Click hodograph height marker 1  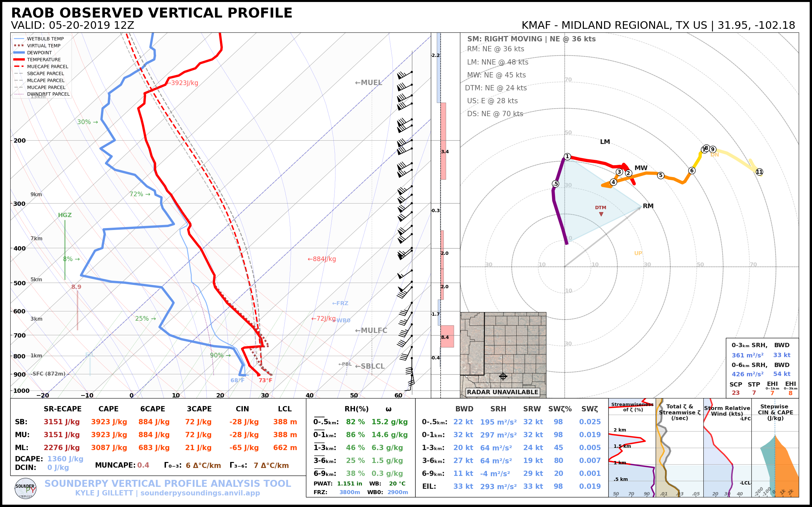pos(567,157)
